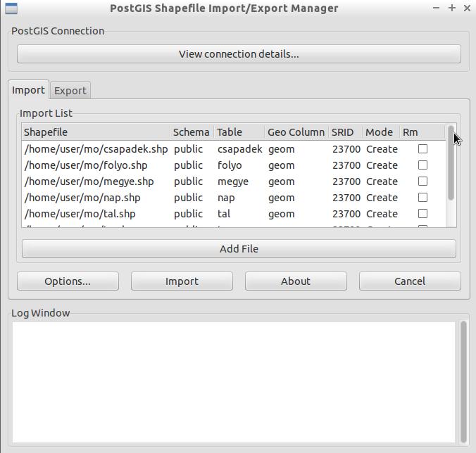Select /home/user/mo/nap.shp path
The image size is (476, 453).
(82, 198)
